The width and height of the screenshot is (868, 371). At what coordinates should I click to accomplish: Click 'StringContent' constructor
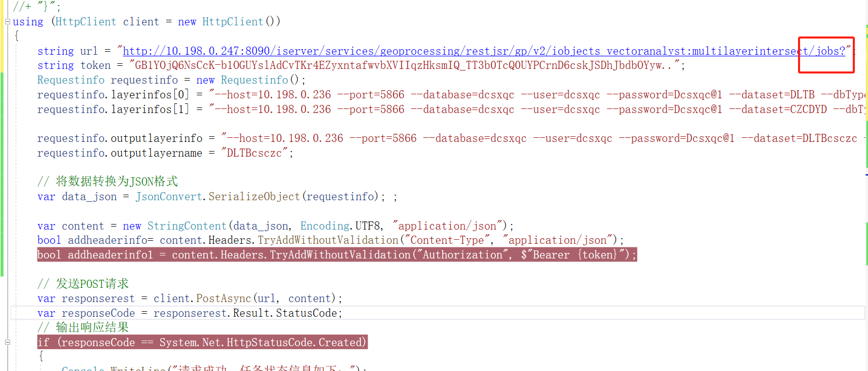click(x=187, y=226)
